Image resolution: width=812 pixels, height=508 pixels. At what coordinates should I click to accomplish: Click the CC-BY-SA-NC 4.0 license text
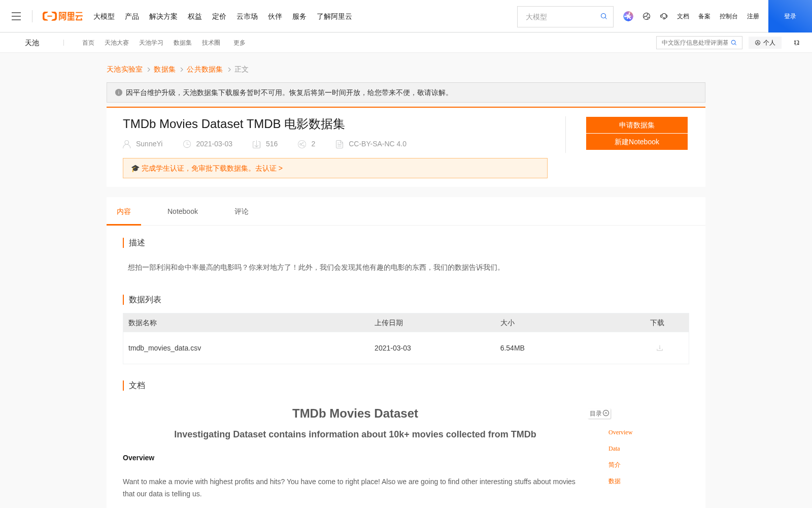pyautogui.click(x=378, y=144)
